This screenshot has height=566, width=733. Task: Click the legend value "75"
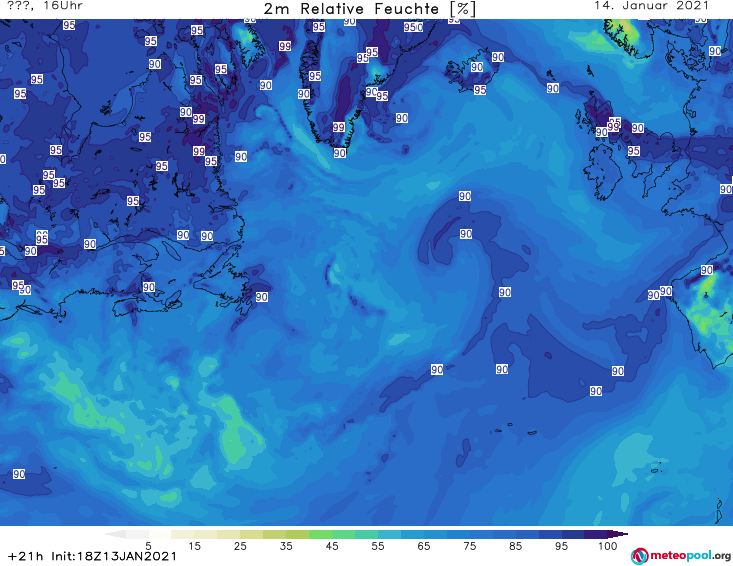[469, 546]
